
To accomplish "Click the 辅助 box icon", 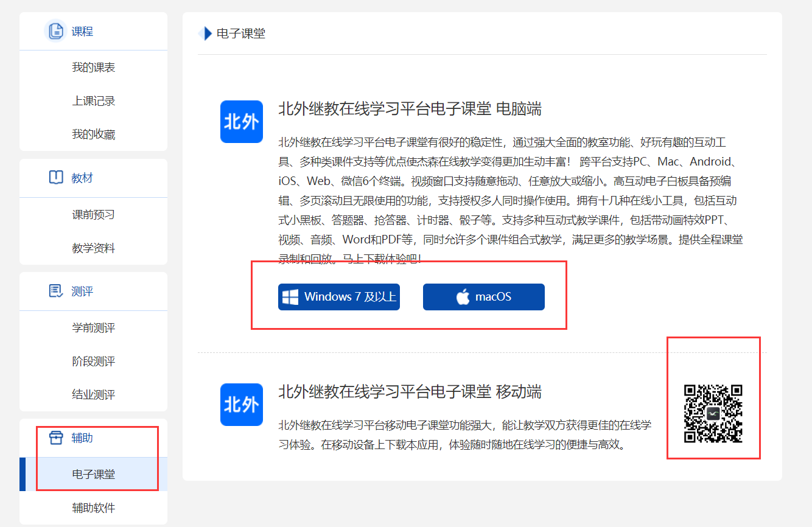I will click(x=56, y=438).
